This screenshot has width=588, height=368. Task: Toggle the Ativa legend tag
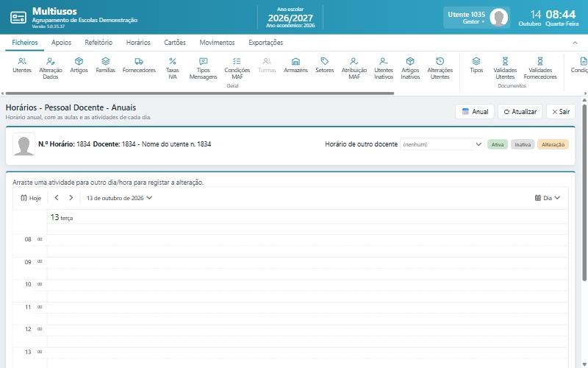(x=498, y=144)
